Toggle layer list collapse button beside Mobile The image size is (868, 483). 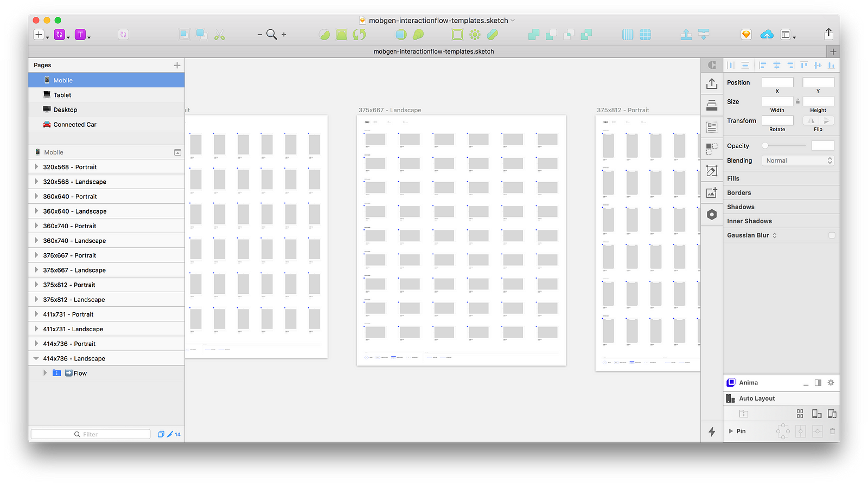(x=177, y=152)
